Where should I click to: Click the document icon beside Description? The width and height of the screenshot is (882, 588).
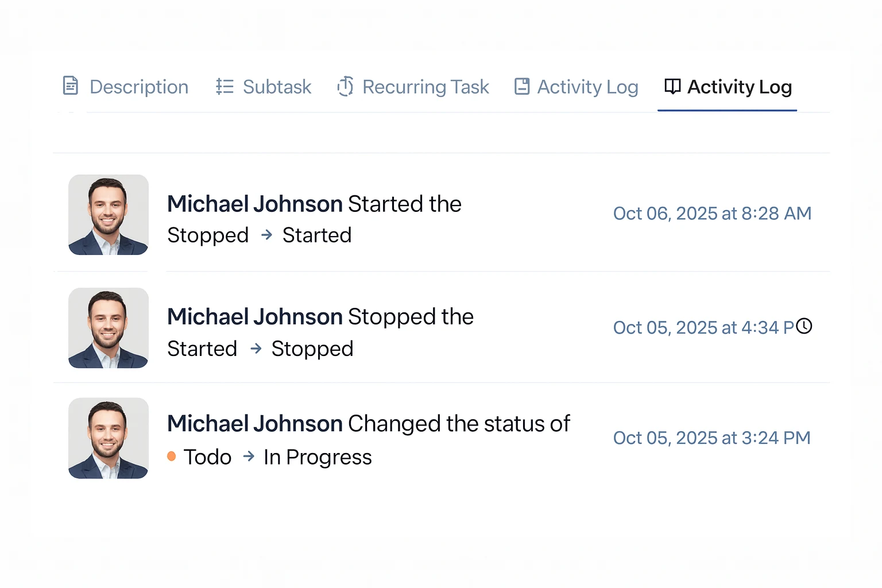70,86
